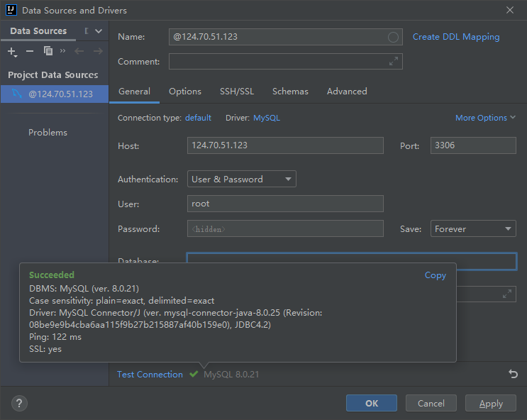Focus the User input field
527x420 pixels.
click(x=285, y=204)
